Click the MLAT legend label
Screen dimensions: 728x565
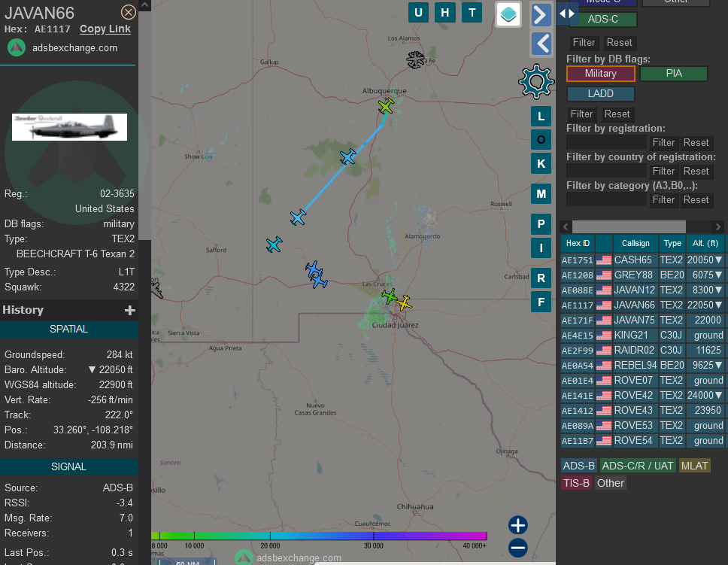tap(694, 466)
